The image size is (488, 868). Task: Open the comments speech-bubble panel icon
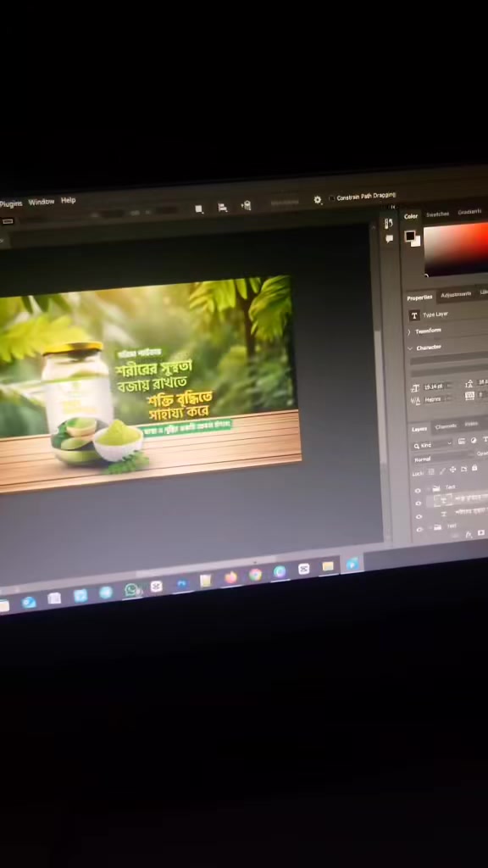click(390, 238)
